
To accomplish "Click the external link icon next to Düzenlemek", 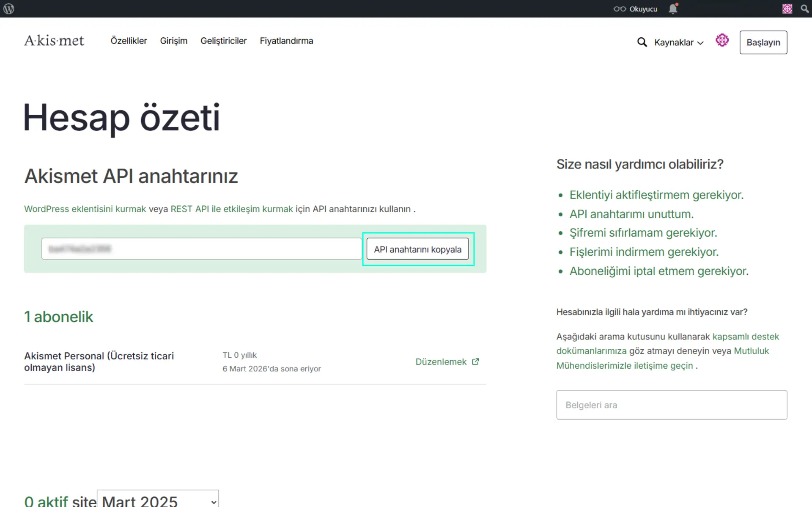I will (475, 362).
